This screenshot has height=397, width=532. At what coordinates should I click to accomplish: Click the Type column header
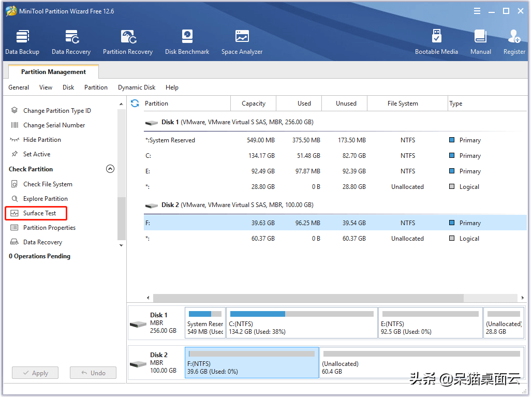487,104
